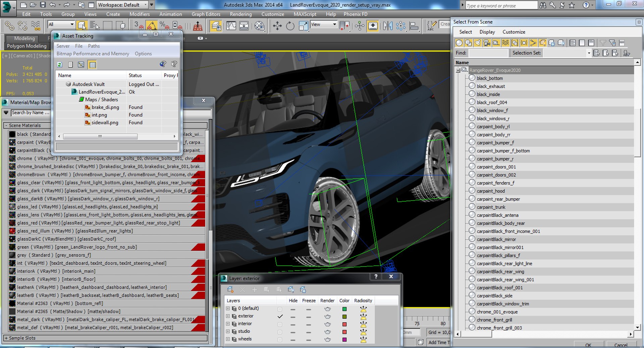Choose Rectangular Selection Region tool
Screen dimensions: 644x348
(108, 25)
